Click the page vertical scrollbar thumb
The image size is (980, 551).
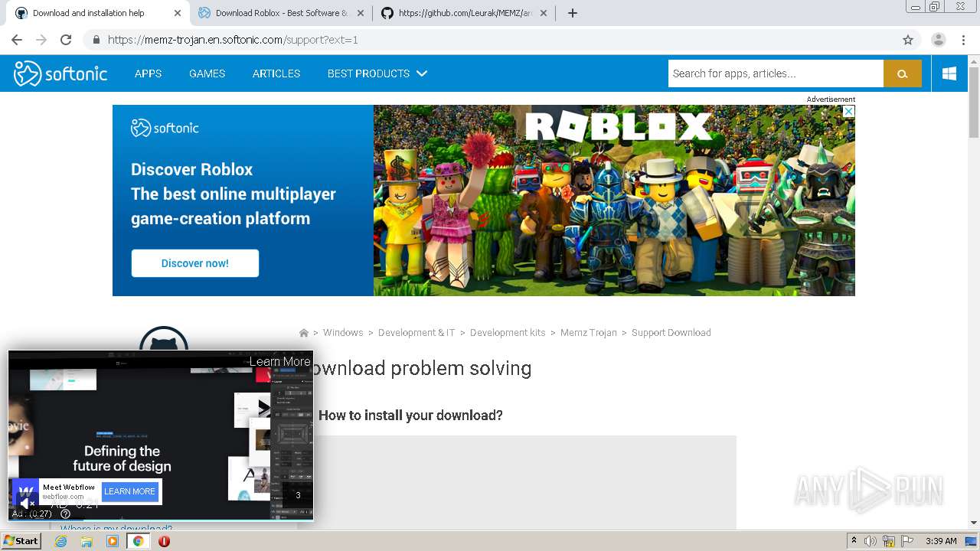(974, 102)
